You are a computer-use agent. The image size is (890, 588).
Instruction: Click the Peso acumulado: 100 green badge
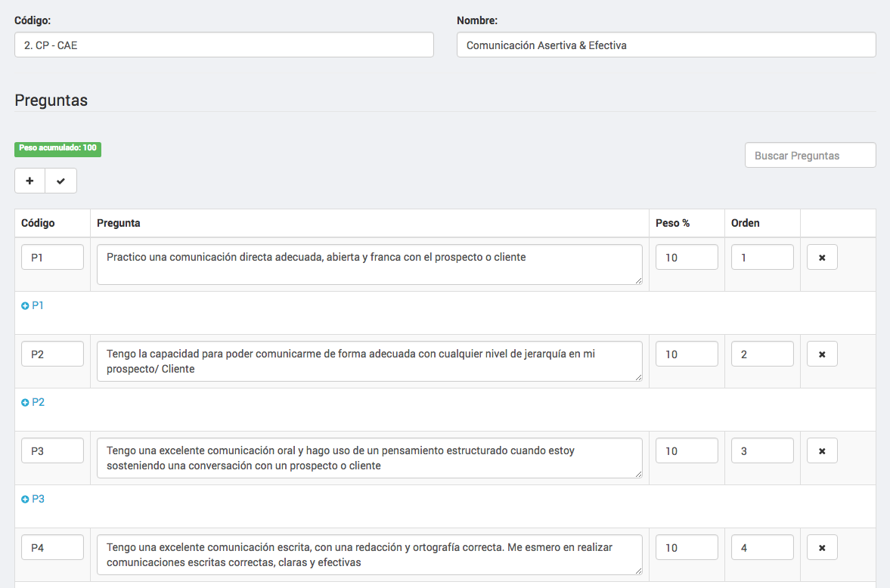click(58, 149)
